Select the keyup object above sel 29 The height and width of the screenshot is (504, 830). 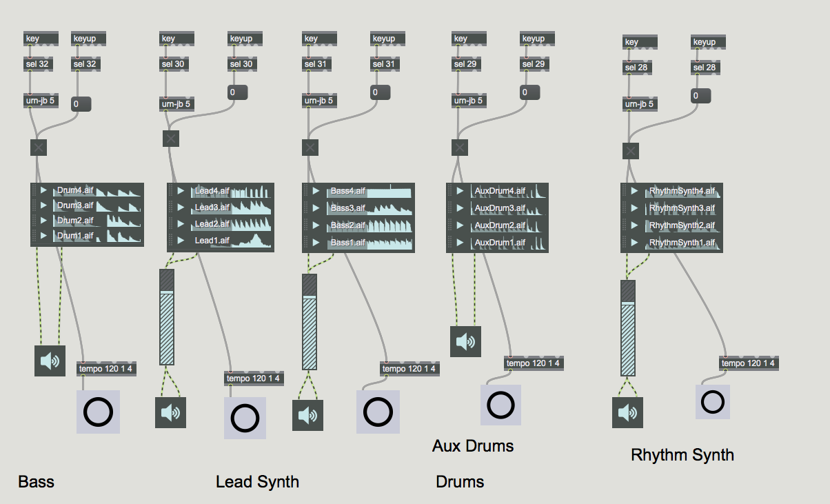pos(537,39)
